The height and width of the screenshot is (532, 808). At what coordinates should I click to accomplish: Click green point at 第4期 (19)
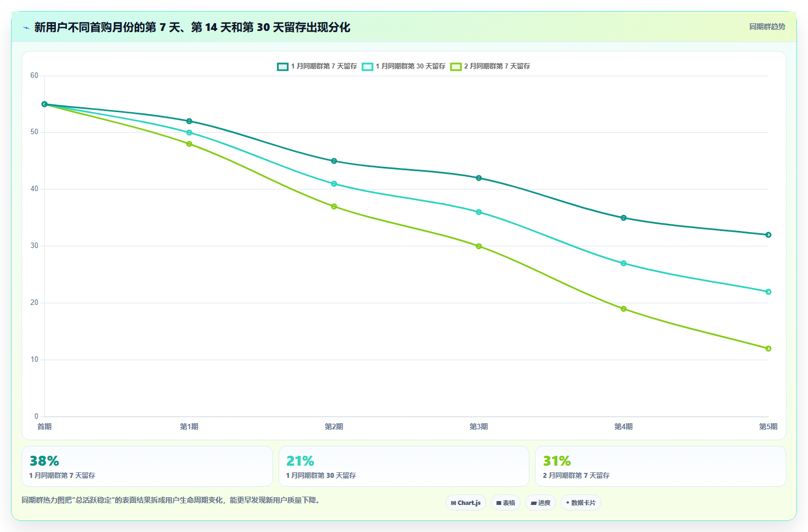point(623,309)
